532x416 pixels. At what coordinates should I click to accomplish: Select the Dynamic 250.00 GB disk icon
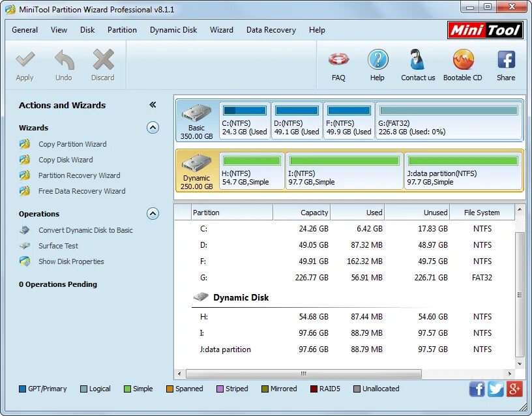[x=196, y=163]
